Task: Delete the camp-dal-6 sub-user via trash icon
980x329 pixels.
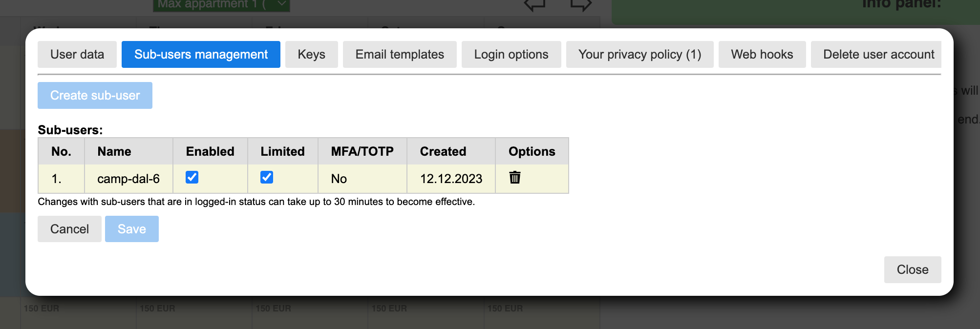Action: point(515,178)
